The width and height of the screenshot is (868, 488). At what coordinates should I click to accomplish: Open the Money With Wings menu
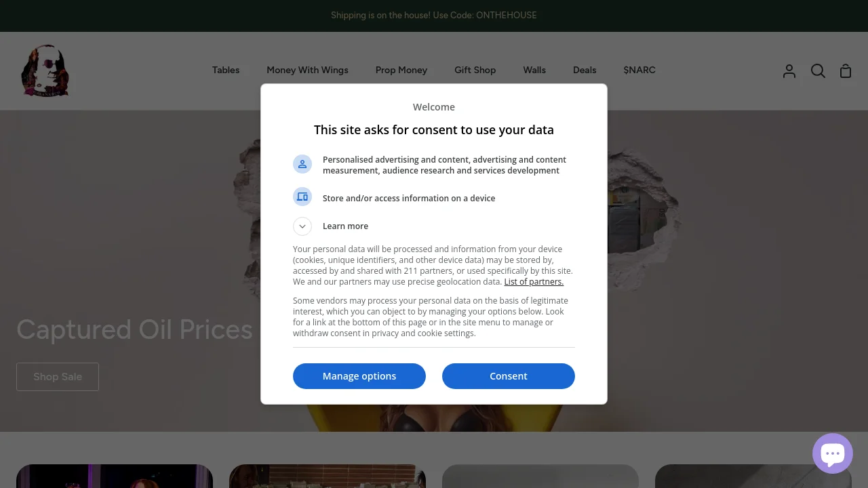(307, 70)
